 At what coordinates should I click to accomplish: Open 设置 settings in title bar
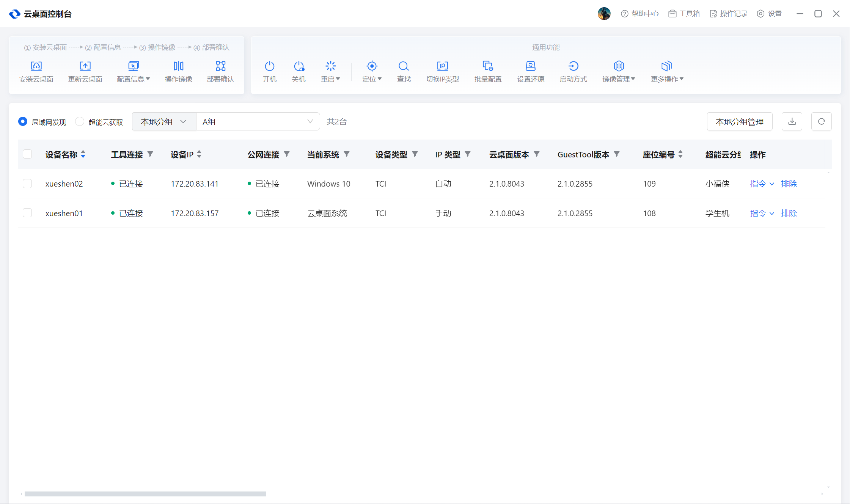(x=770, y=14)
